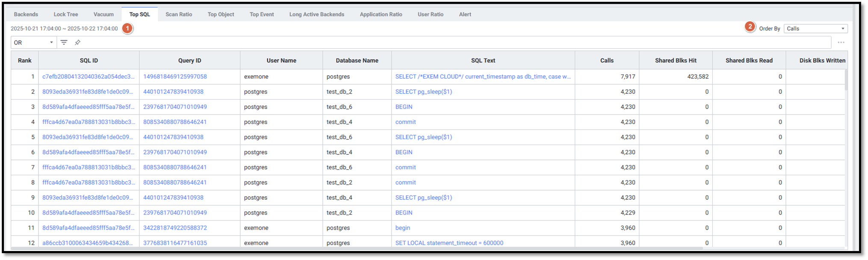Sort by the Calls column header
The width and height of the screenshot is (868, 260).
606,60
